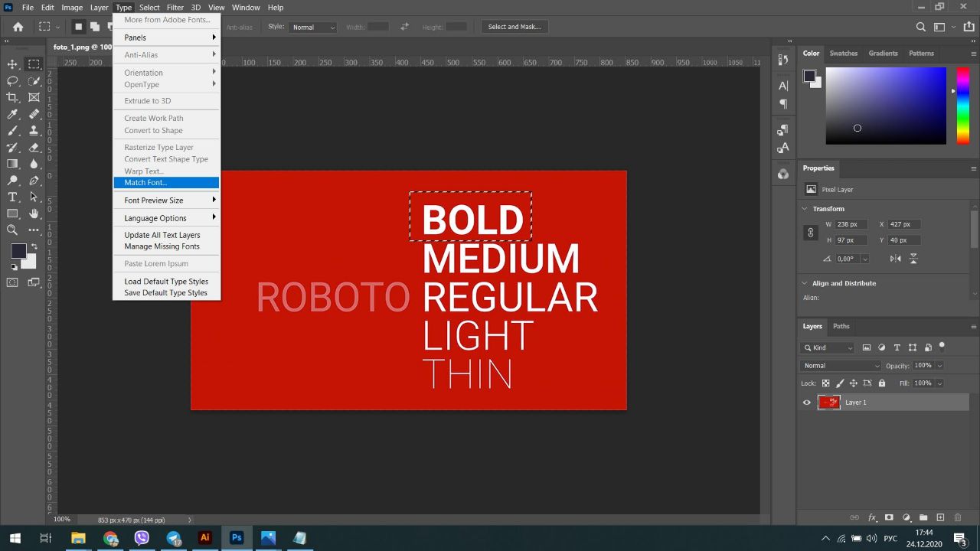
Task: Select the Quick Selection tool
Action: (34, 81)
